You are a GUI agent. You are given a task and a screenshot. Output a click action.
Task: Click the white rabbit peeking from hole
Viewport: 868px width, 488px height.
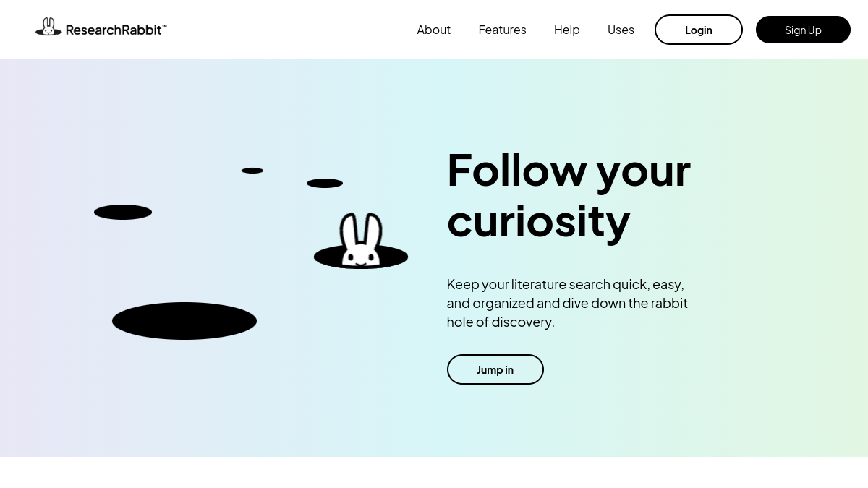click(x=361, y=239)
